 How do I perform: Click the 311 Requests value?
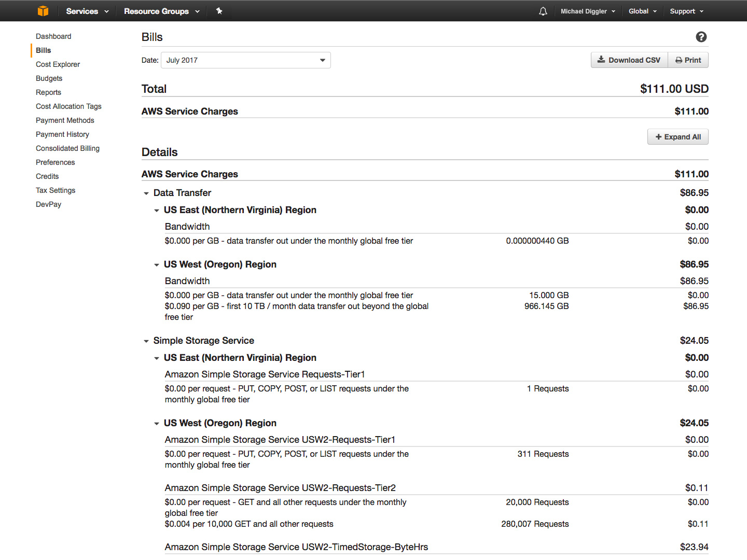point(543,454)
